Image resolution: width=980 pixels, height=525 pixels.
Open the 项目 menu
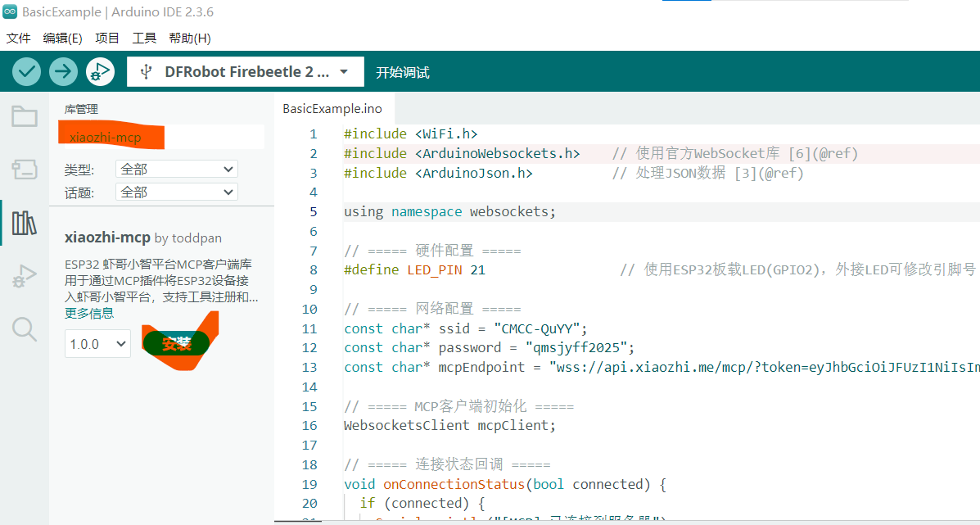tap(107, 38)
